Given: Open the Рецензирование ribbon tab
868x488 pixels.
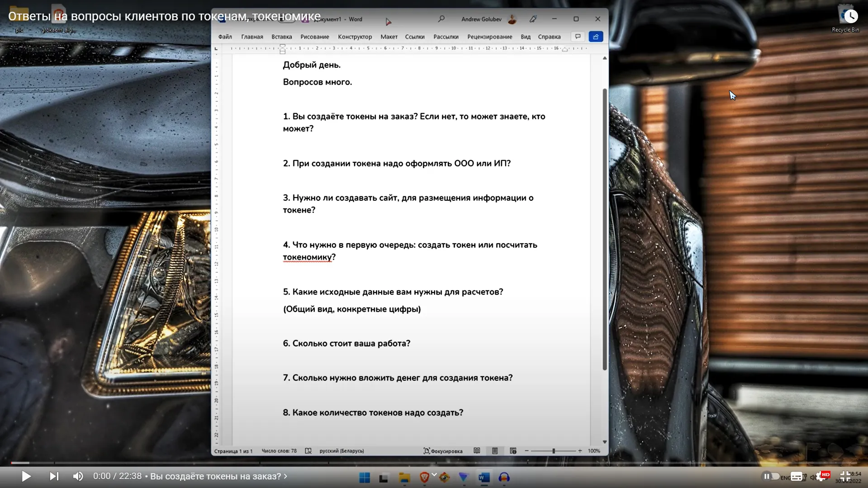Looking at the screenshot, I should coord(489,37).
